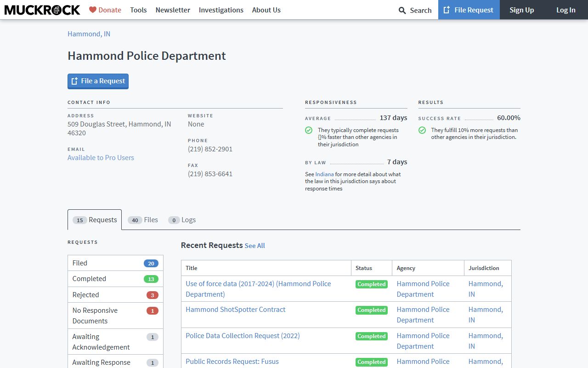Viewport: 588px width, 368px height.
Task: Click the Sign Up button
Action: [x=522, y=10]
